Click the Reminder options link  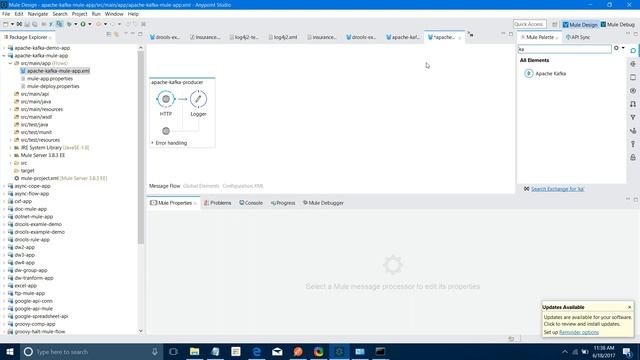click(x=579, y=332)
